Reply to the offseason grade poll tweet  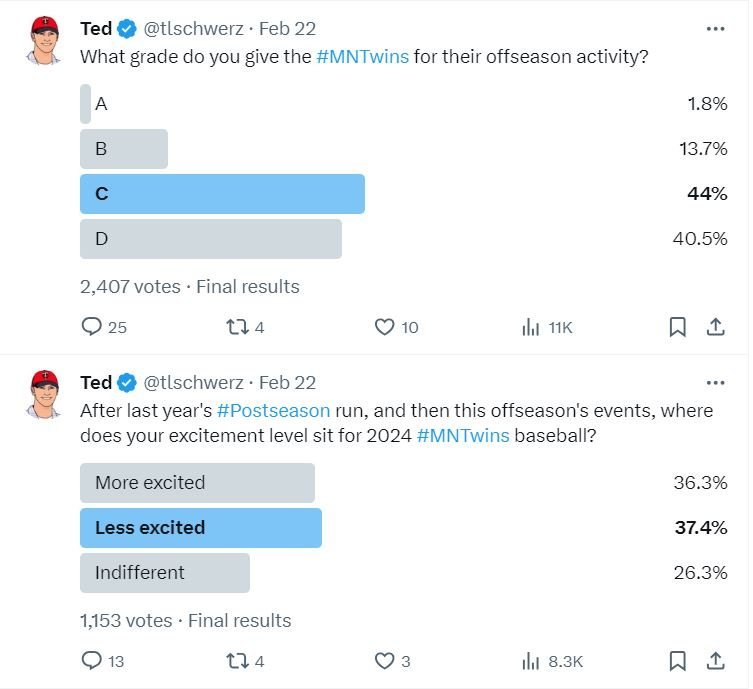(92, 327)
